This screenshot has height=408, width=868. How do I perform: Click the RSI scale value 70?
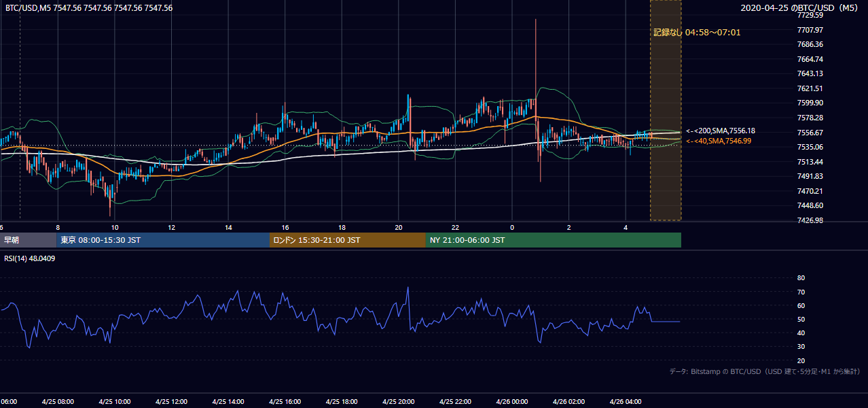point(801,292)
